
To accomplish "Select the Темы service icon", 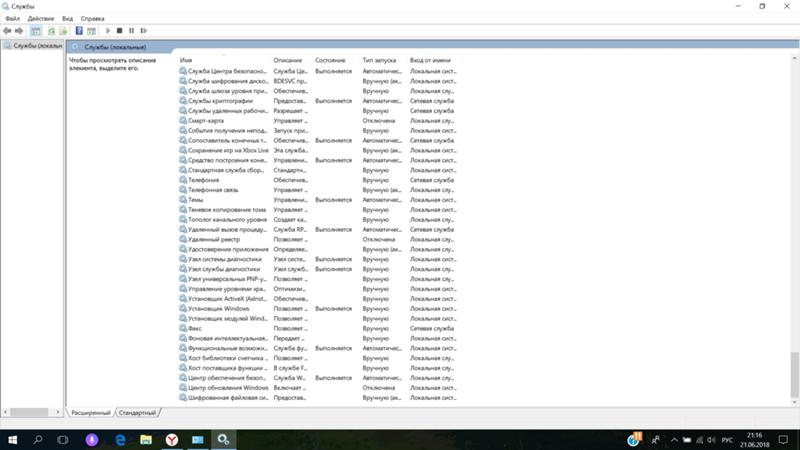I will point(183,199).
